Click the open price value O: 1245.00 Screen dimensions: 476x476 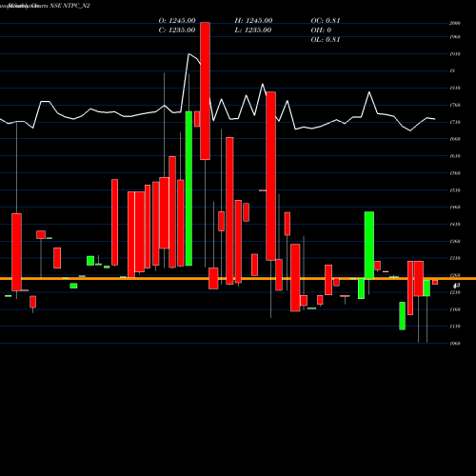click(177, 20)
